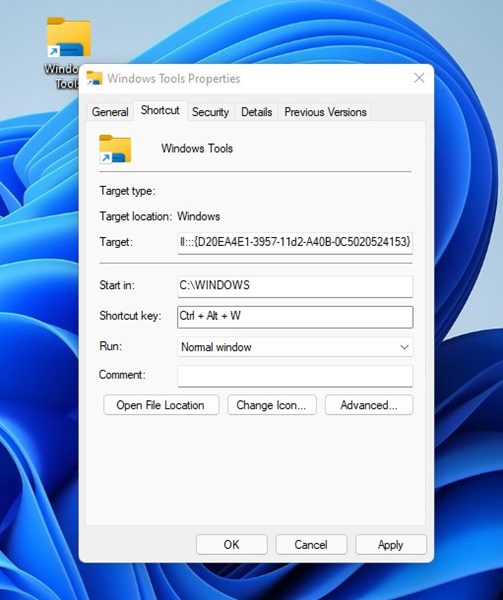
Task: Go to the Details tab
Action: 257,112
